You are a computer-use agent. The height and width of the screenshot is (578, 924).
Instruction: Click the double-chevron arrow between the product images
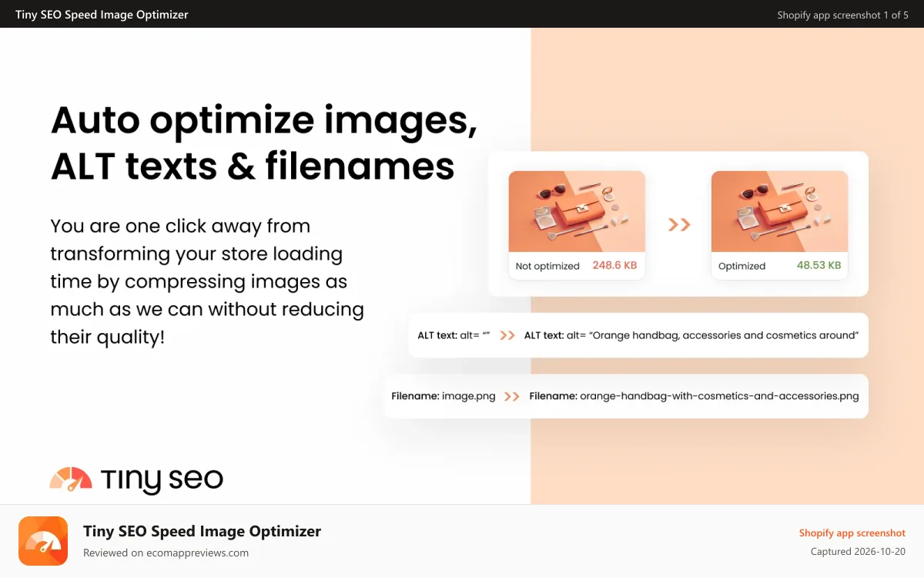point(678,224)
